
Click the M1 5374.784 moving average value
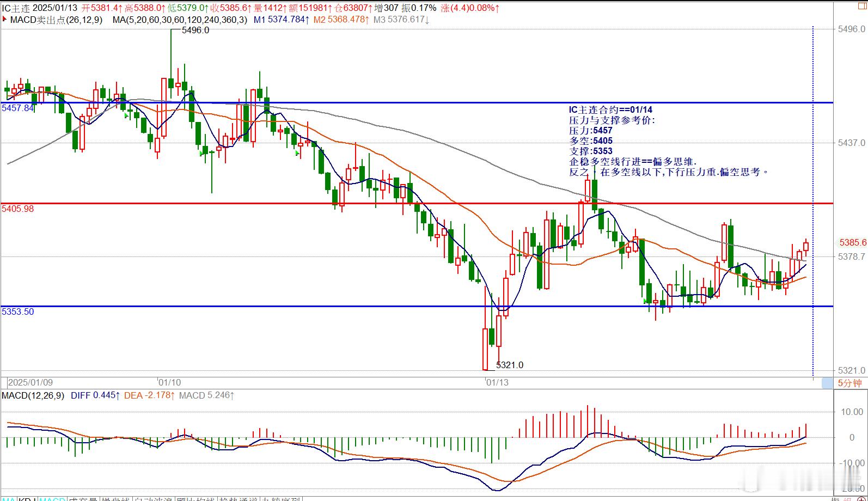(x=282, y=20)
